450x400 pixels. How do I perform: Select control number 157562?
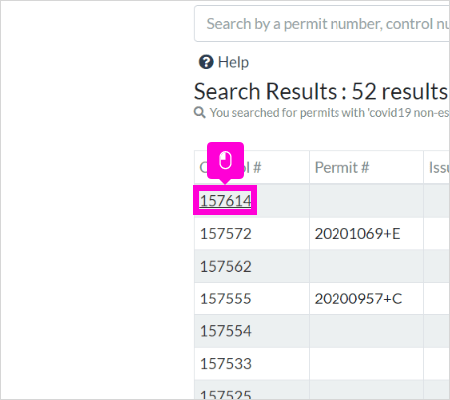click(226, 266)
